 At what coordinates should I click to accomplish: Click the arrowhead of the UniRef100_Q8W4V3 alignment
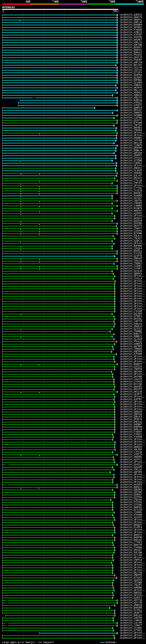(113, 113)
